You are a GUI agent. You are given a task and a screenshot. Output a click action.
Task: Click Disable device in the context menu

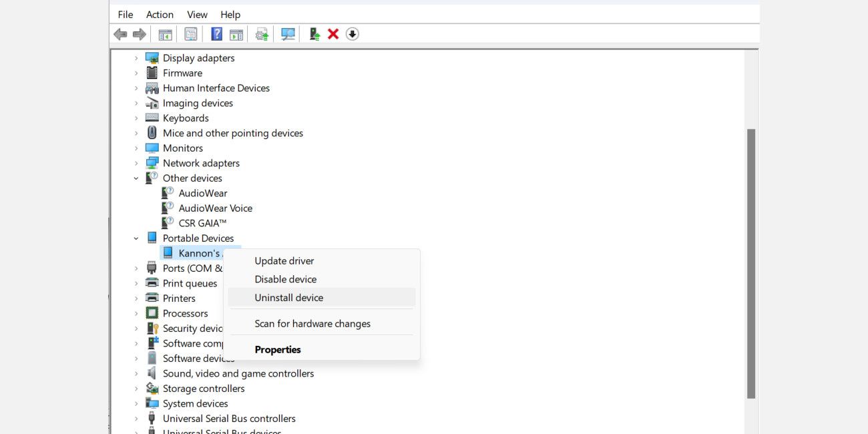[x=285, y=278]
